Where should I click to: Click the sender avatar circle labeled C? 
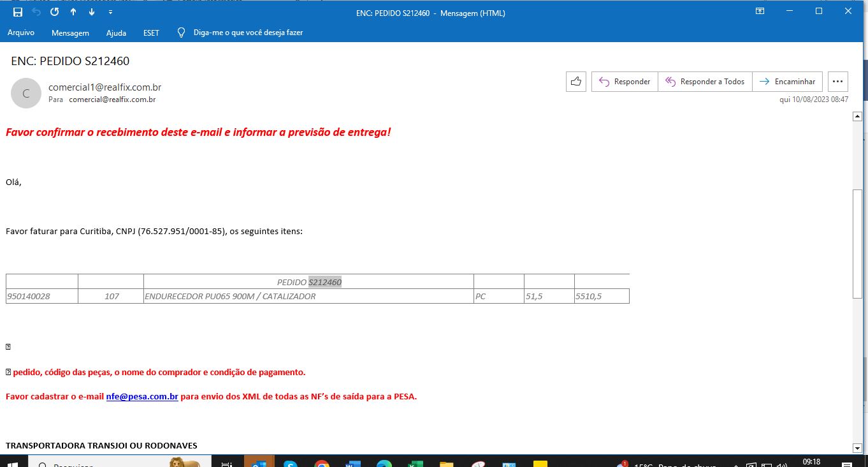pyautogui.click(x=26, y=93)
